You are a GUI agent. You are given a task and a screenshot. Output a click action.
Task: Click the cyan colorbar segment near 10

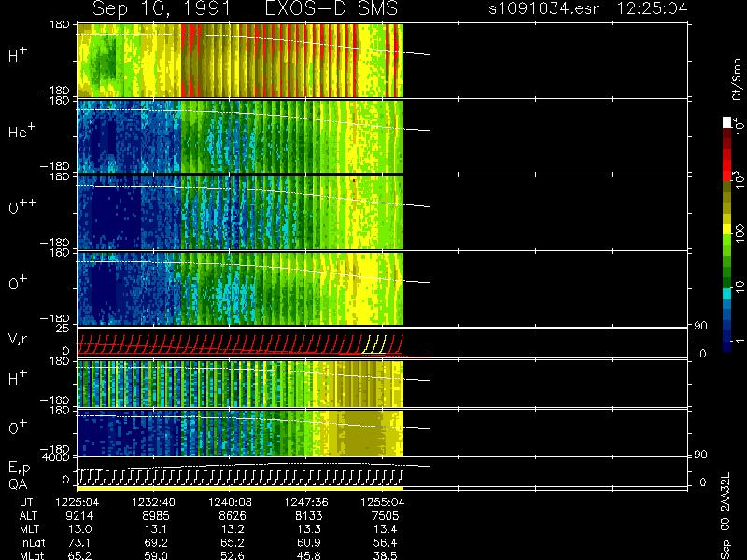[727, 293]
